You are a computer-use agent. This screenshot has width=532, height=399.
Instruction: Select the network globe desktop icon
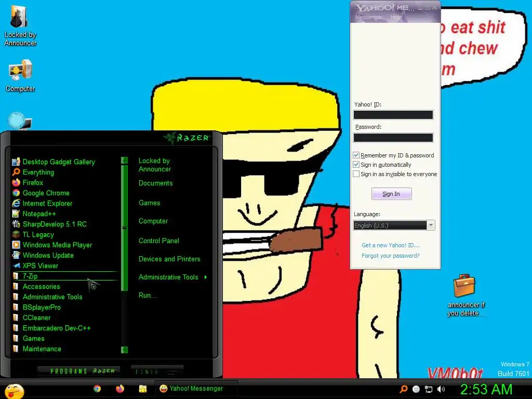coord(19,121)
